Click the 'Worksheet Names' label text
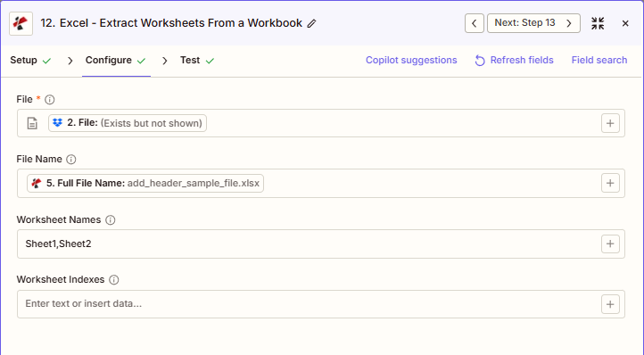This screenshot has height=355, width=644. click(x=58, y=219)
